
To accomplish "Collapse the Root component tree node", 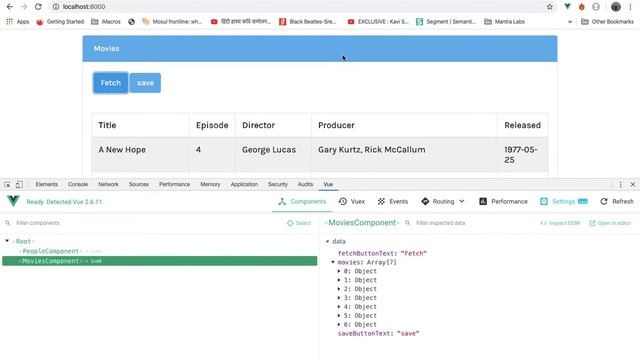I will click(x=7, y=241).
